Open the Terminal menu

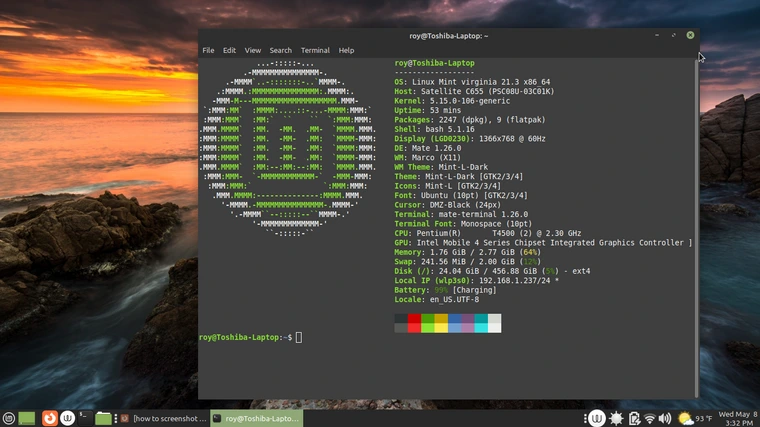(x=315, y=50)
